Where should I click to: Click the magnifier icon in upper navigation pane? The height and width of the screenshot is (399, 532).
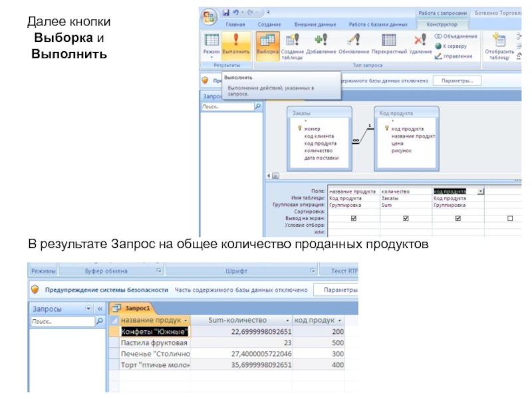(x=258, y=106)
